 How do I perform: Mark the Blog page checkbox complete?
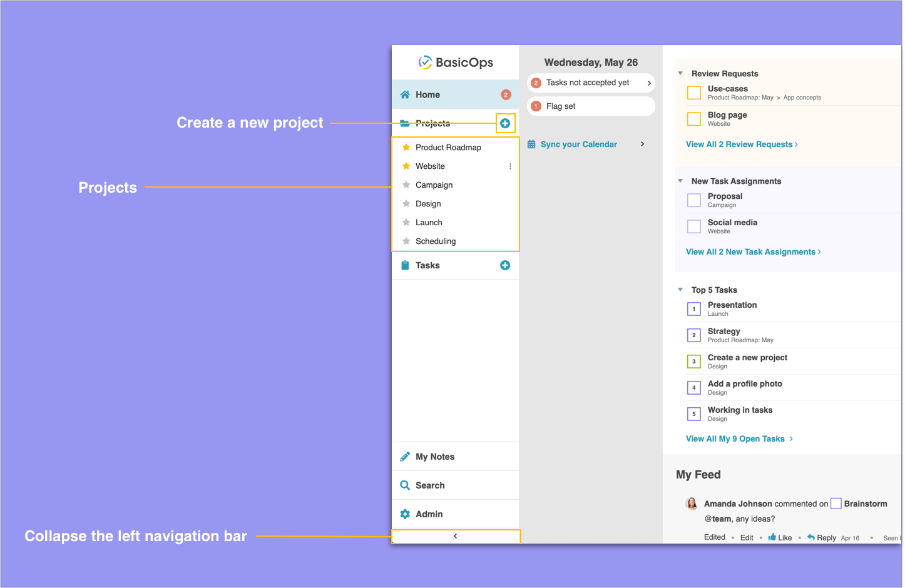694,119
